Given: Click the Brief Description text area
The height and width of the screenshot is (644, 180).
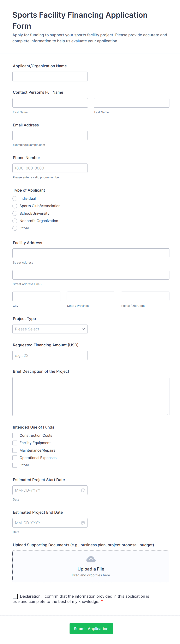Looking at the screenshot, I should (91, 397).
